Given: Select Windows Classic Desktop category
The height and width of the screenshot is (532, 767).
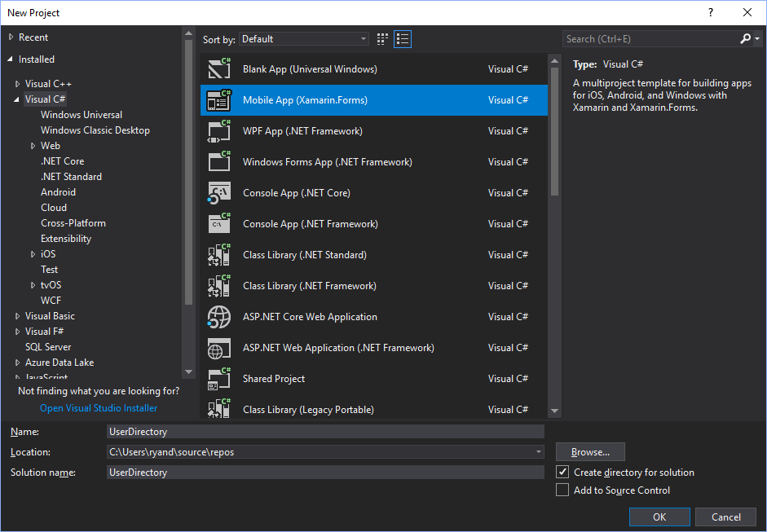Looking at the screenshot, I should tap(95, 130).
